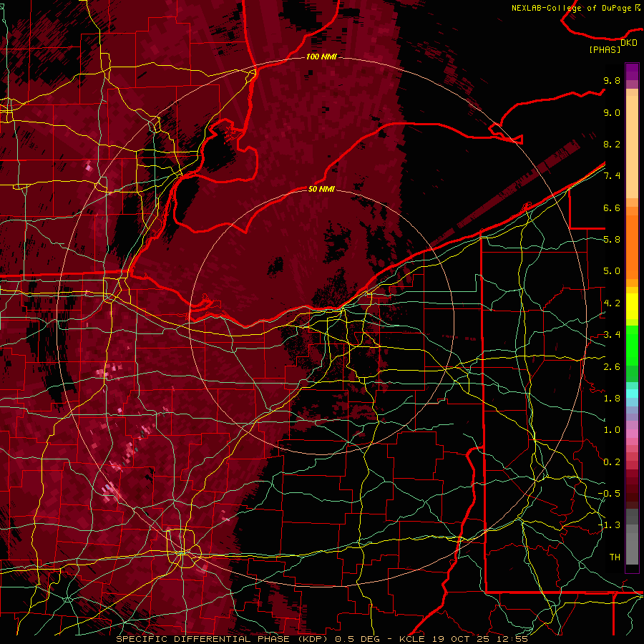
Task: Pick the cyan band beside 1.8
Action: 632,394
